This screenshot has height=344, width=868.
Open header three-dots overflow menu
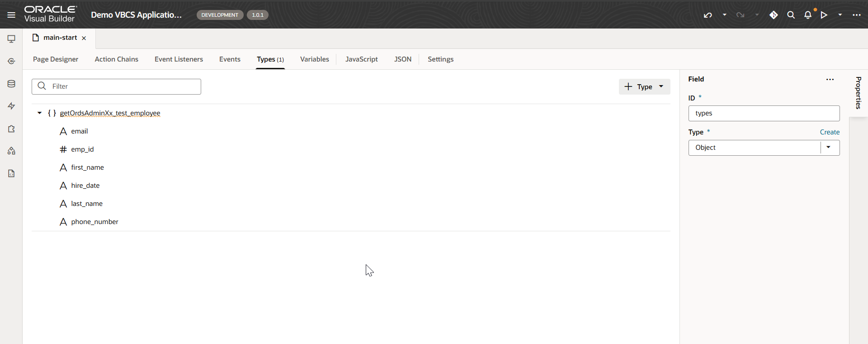pyautogui.click(x=856, y=15)
